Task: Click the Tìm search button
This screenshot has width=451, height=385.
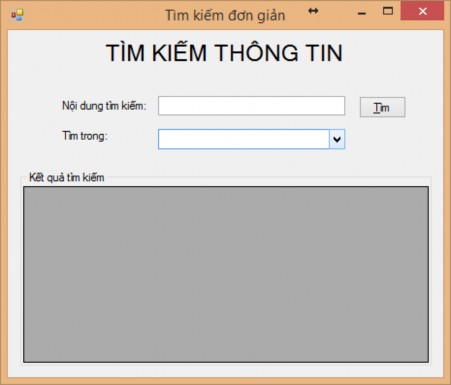Action: (382, 107)
